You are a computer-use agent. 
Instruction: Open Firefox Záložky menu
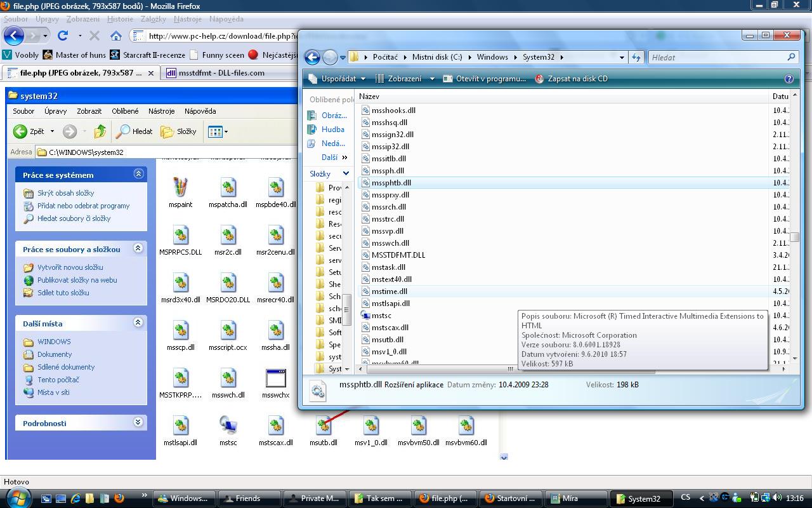(x=153, y=19)
